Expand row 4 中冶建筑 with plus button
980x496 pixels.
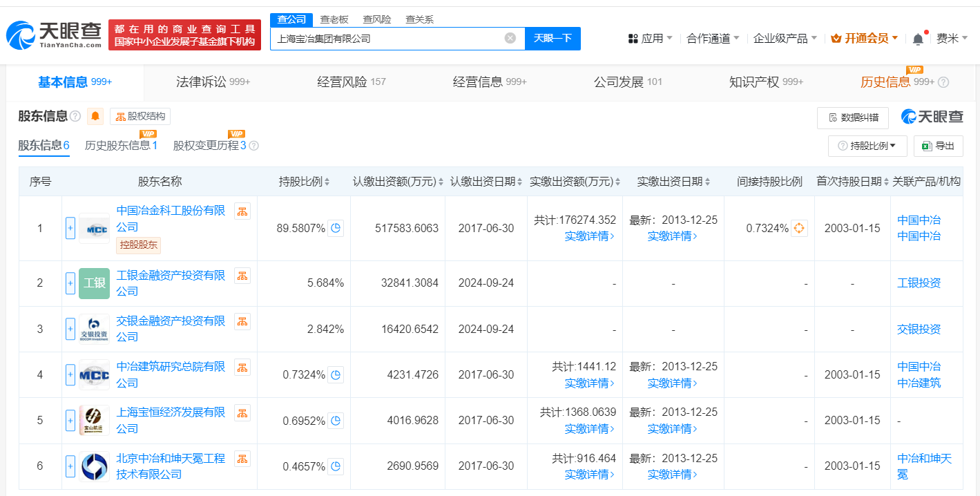pos(70,374)
